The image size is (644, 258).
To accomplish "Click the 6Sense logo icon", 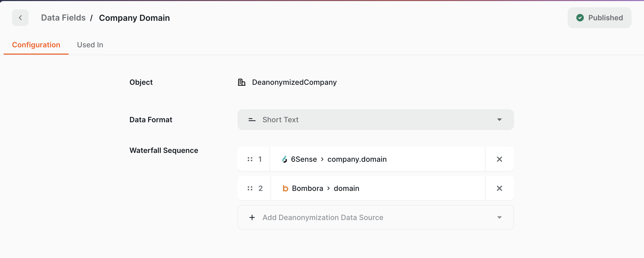I will coord(285,159).
